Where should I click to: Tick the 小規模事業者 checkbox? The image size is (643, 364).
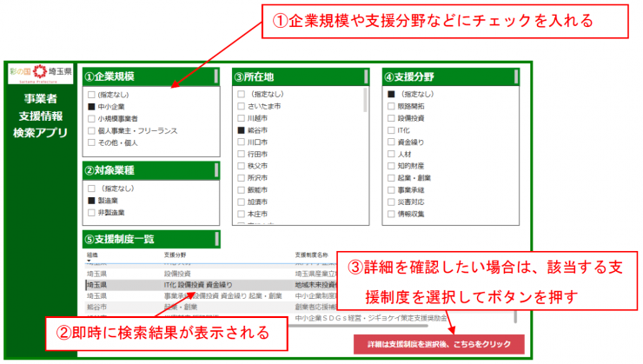tap(91, 119)
